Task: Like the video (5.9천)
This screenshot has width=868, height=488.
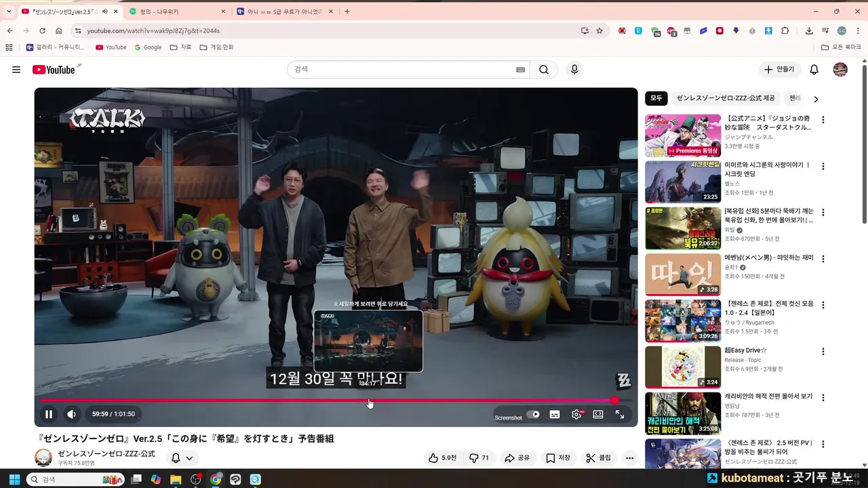Action: tap(442, 458)
